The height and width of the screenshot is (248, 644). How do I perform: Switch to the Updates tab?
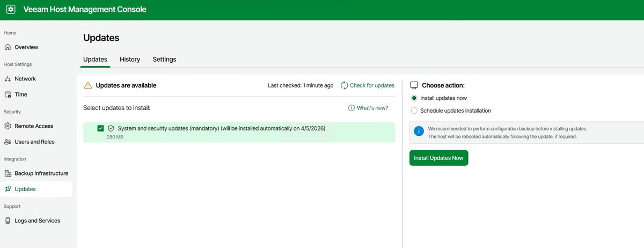[x=95, y=59]
